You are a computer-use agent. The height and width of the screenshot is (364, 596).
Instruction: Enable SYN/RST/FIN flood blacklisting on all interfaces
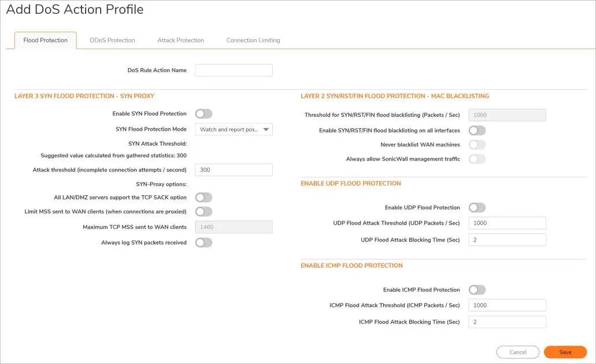pyautogui.click(x=477, y=131)
